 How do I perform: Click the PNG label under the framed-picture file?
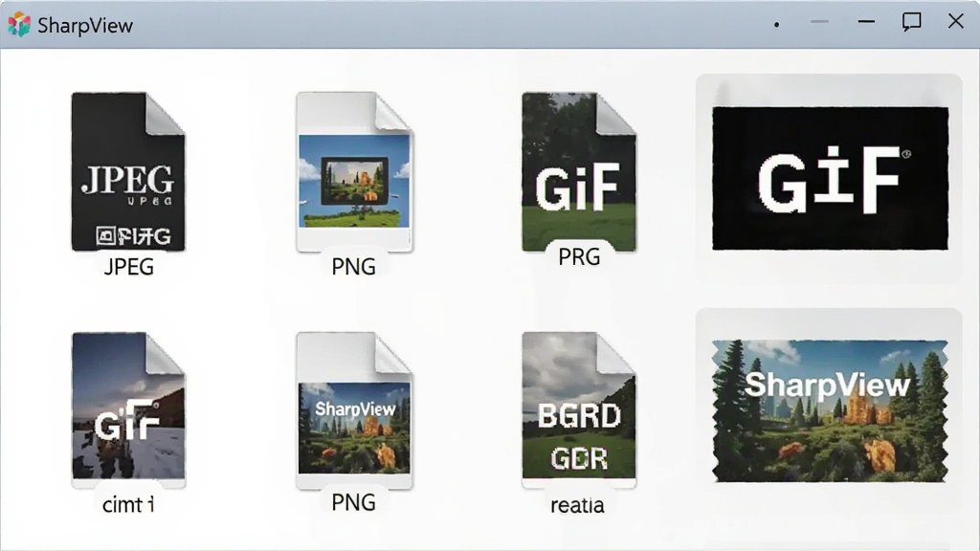tap(354, 267)
